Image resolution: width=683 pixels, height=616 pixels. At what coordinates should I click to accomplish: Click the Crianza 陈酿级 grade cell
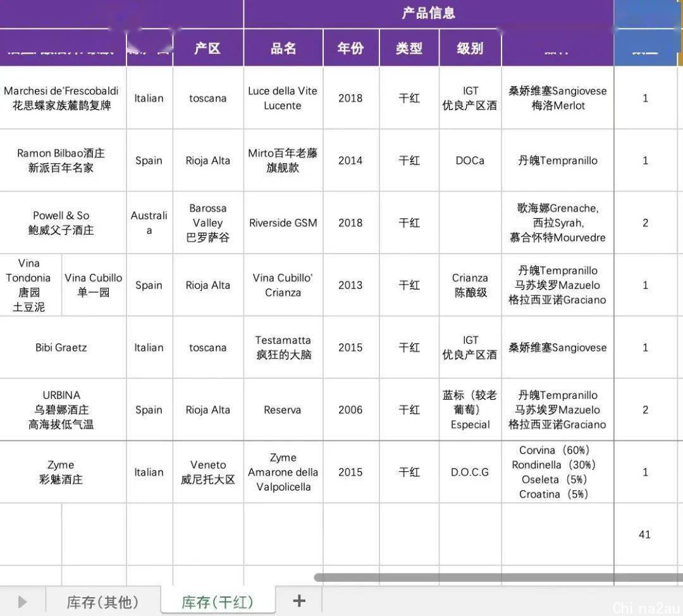point(470,285)
